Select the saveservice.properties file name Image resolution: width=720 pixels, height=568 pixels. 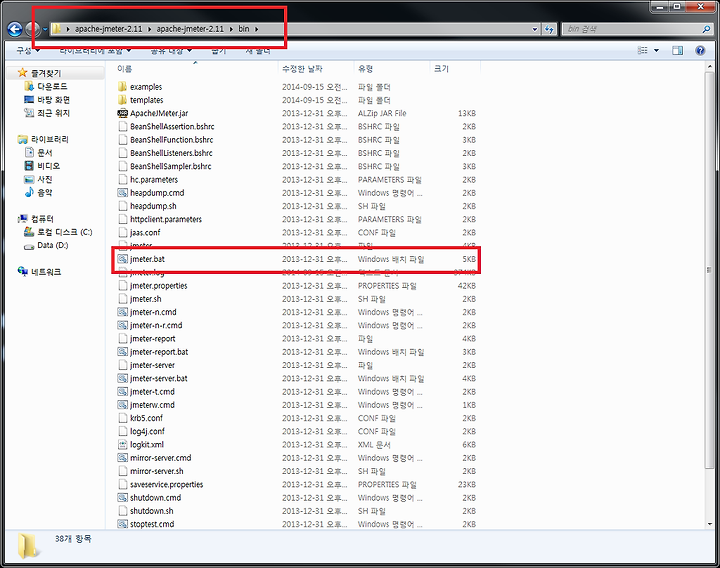click(167, 484)
